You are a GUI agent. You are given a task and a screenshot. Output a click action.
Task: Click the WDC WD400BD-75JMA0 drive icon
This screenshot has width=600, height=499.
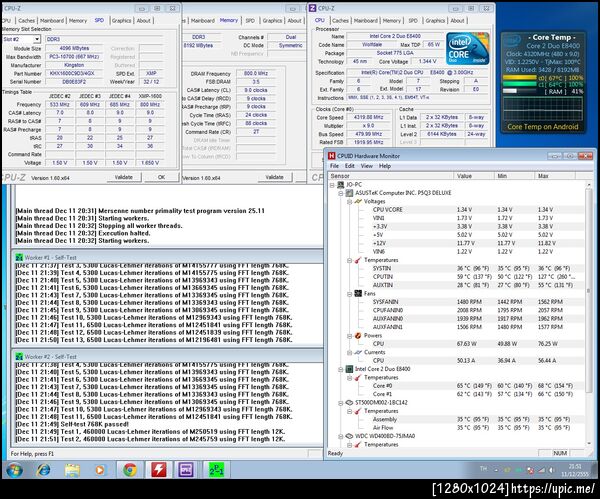(349, 436)
